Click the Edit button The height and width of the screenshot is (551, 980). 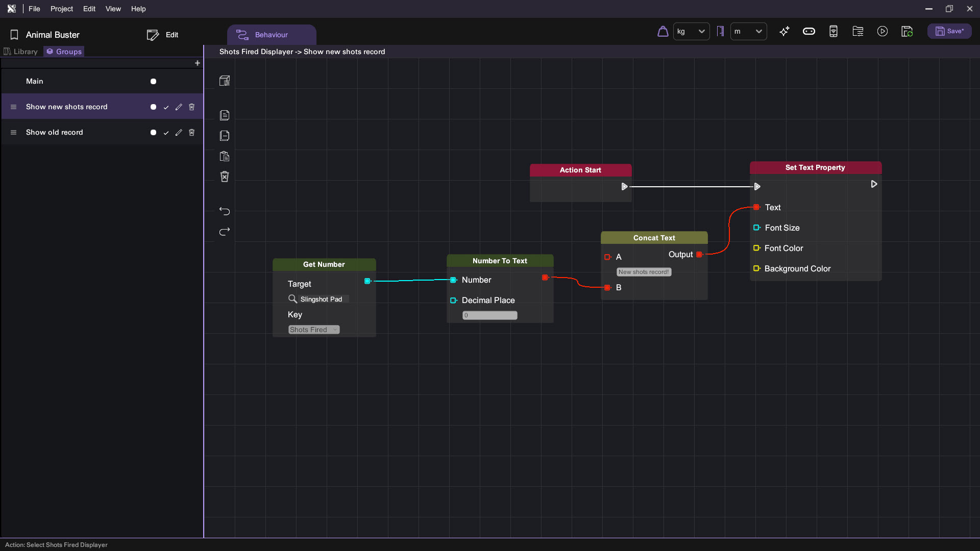(x=163, y=35)
